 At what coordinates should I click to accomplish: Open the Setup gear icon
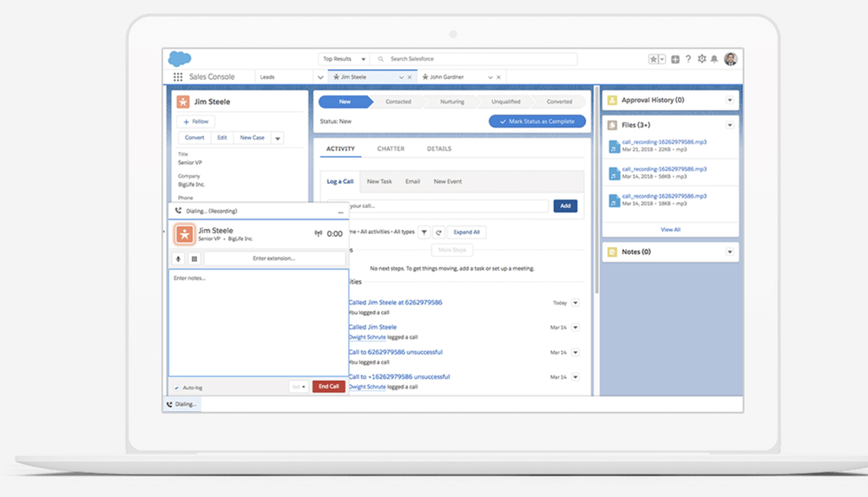[702, 59]
